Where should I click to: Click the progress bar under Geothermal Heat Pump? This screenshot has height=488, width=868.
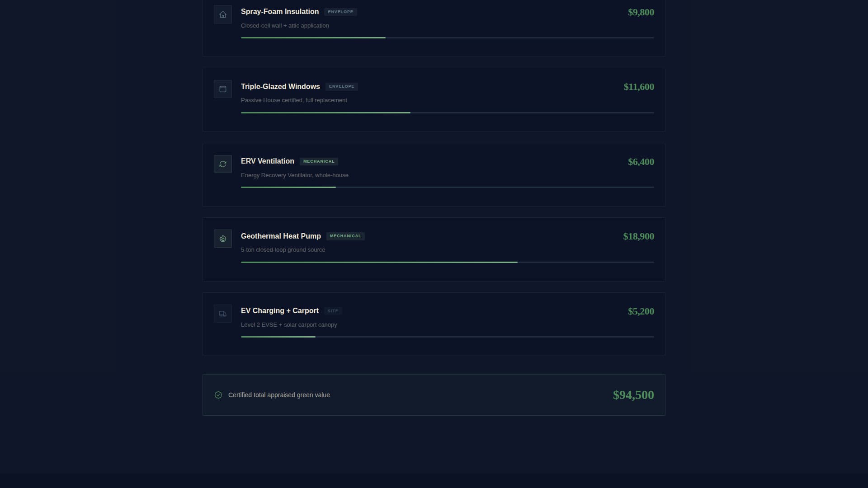[447, 262]
